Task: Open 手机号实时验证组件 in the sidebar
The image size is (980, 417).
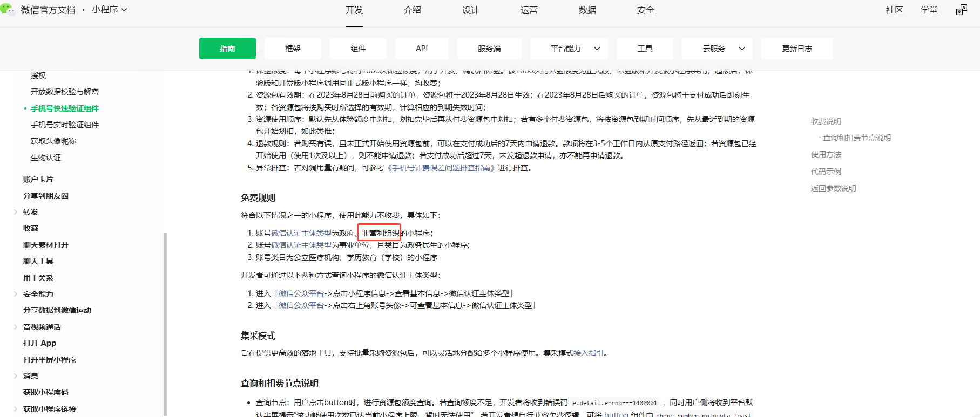Action: click(x=65, y=125)
